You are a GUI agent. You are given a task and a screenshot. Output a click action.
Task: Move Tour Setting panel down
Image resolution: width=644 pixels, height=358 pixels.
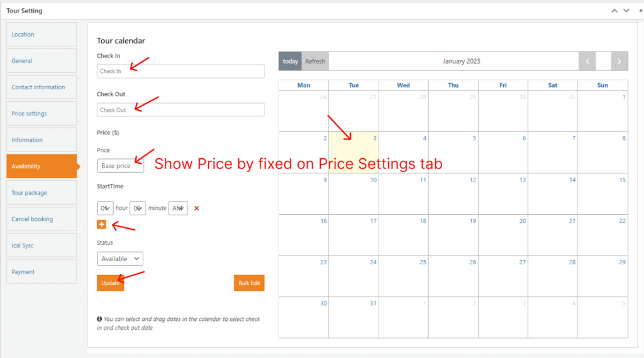pyautogui.click(x=626, y=11)
